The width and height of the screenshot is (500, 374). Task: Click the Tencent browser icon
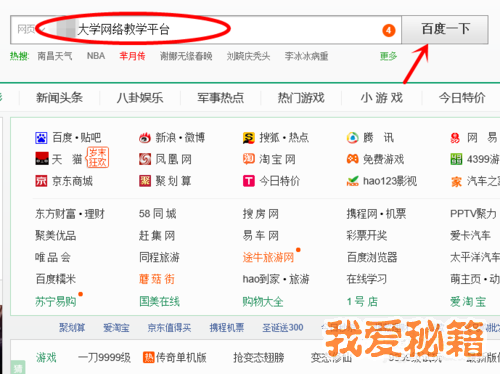352,138
